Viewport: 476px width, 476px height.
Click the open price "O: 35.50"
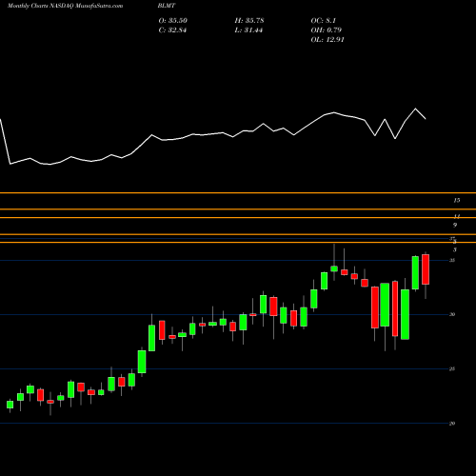(x=172, y=21)
